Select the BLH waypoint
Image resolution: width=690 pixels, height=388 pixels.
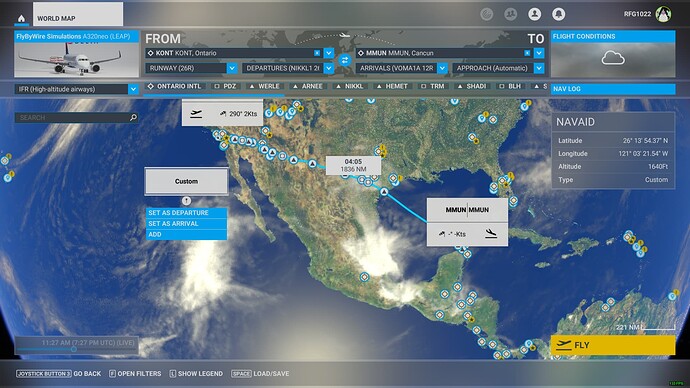(510, 86)
